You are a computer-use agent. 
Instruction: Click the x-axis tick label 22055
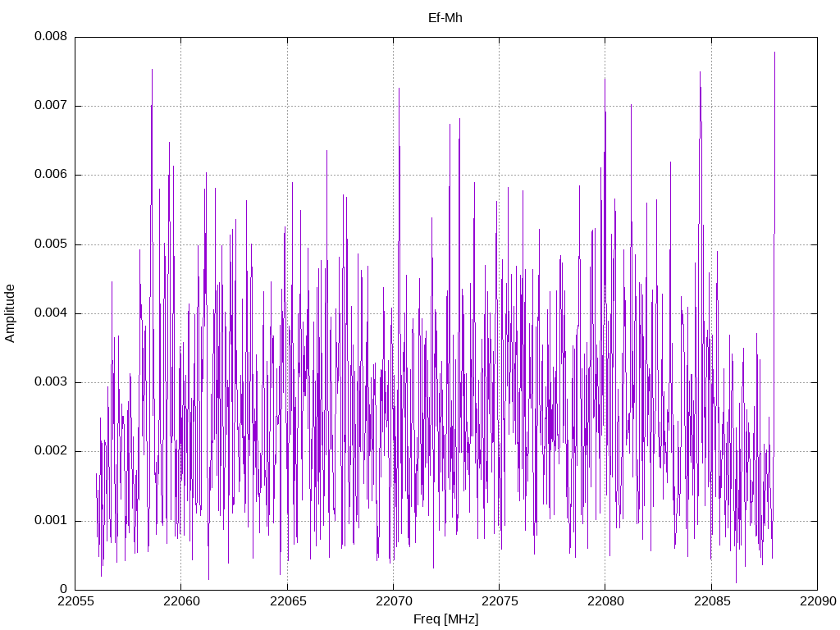pyautogui.click(x=75, y=601)
